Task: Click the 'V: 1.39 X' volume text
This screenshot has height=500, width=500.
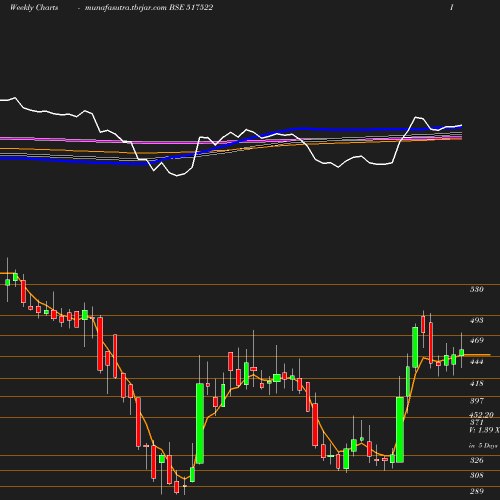Action: tap(485, 430)
